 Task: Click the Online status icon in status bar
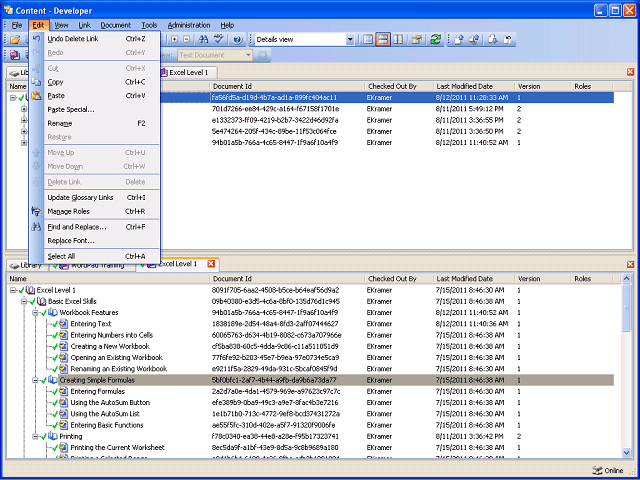point(596,470)
